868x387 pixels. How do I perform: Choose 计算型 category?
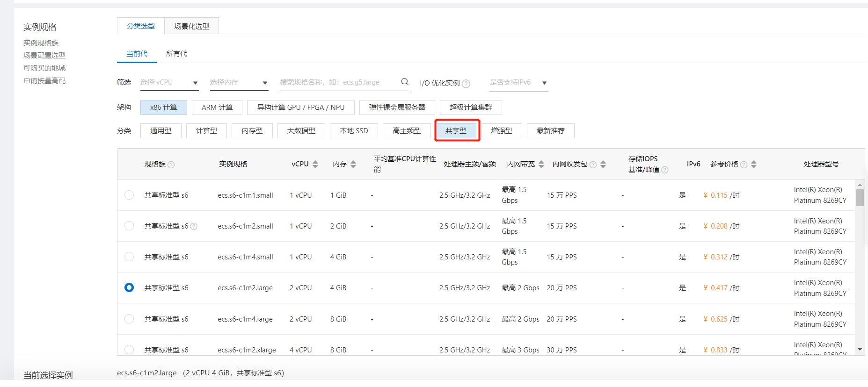click(206, 131)
